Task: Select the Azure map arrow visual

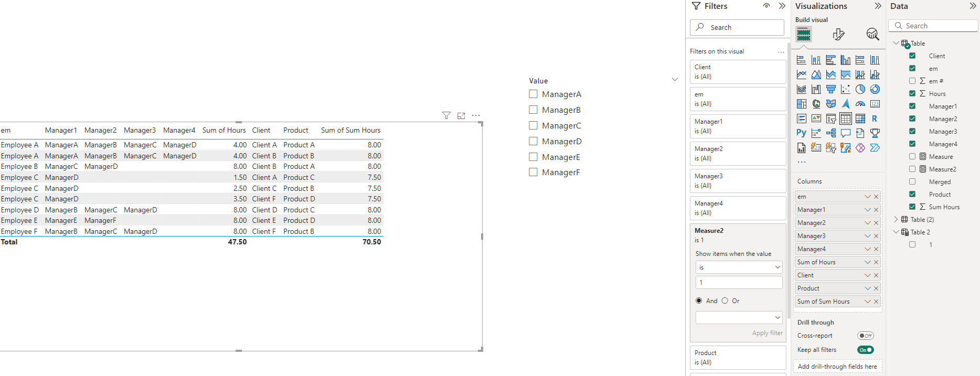Action: point(845,104)
